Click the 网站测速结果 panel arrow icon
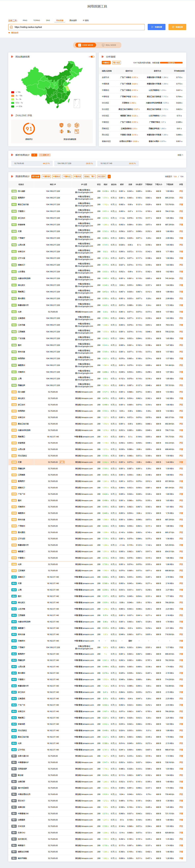 (x=12, y=57)
